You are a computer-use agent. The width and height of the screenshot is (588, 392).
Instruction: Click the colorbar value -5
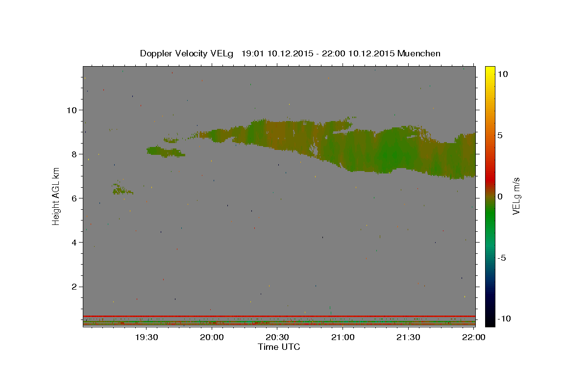pos(502,257)
